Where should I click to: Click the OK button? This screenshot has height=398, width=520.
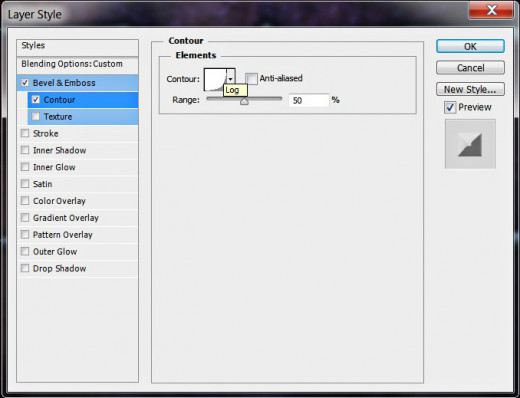pos(470,46)
